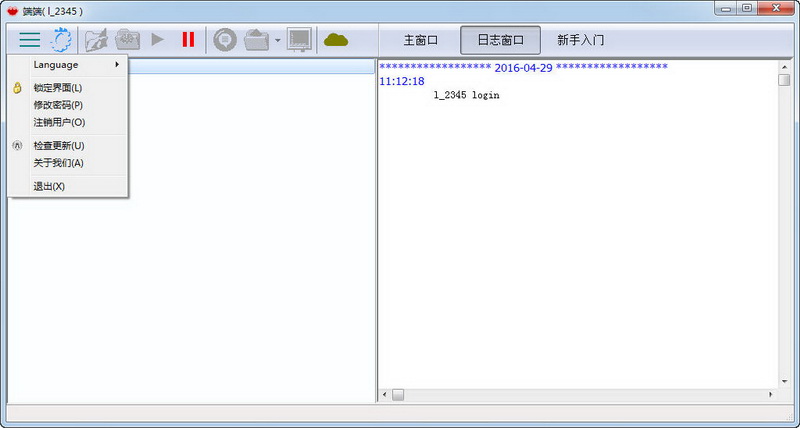Open the 新手入门 tab
Image resolution: width=800 pixels, height=428 pixels.
click(x=581, y=40)
